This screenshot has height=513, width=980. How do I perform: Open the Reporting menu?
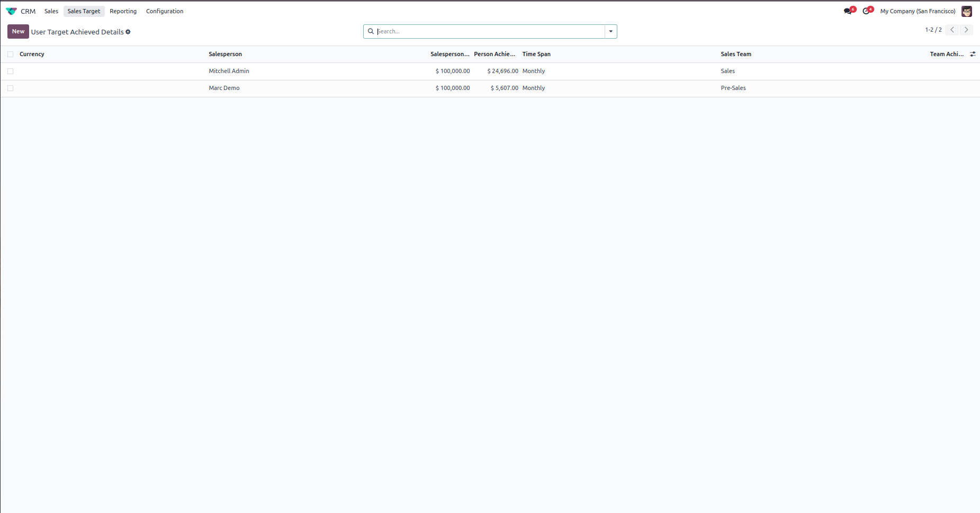(123, 11)
